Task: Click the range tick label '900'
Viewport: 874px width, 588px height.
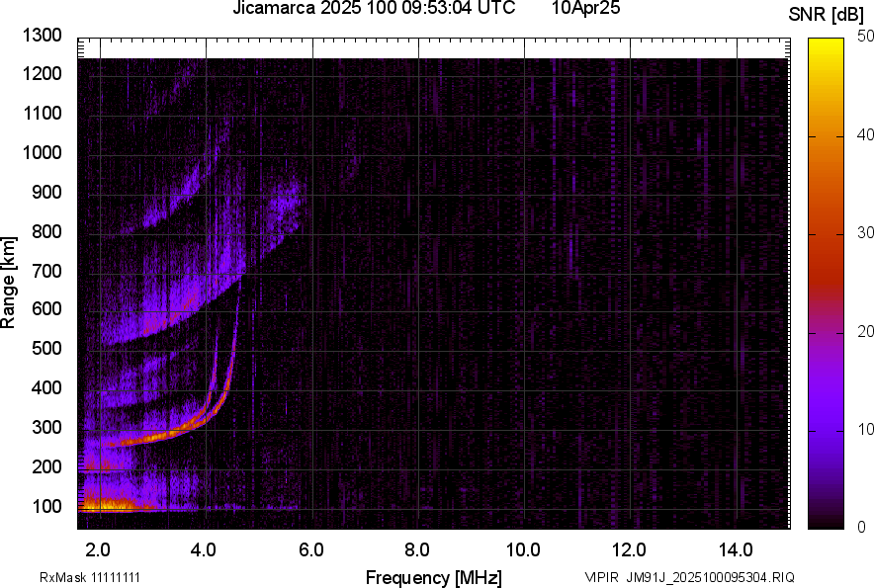Action: tap(46, 192)
